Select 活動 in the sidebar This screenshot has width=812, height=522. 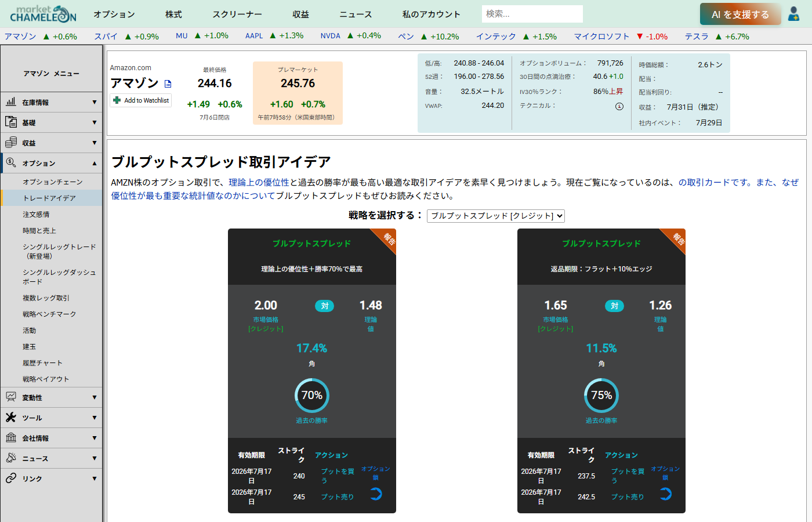[x=30, y=331]
